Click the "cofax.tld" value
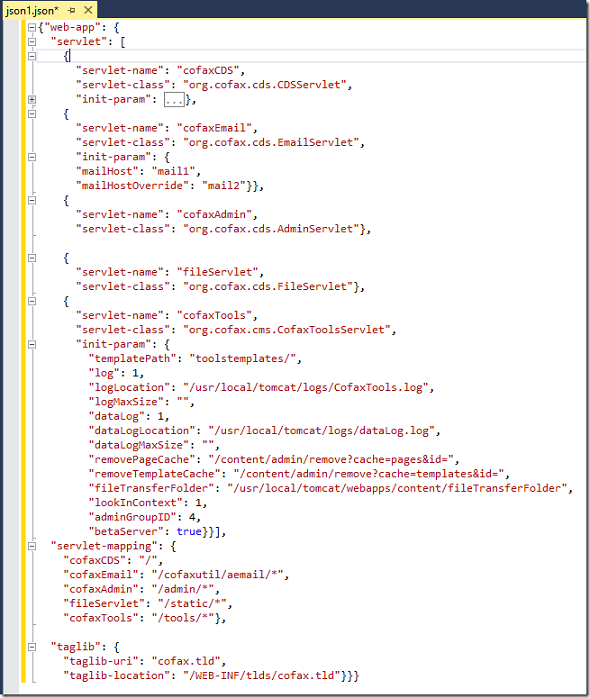Viewport: 590px width, 698px height. (186, 661)
